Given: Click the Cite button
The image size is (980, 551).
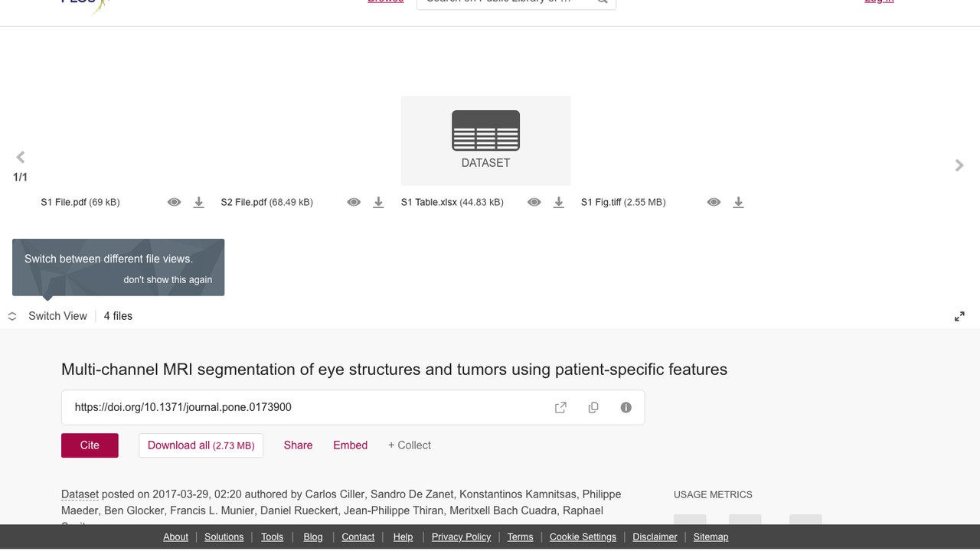Looking at the screenshot, I should click(90, 445).
